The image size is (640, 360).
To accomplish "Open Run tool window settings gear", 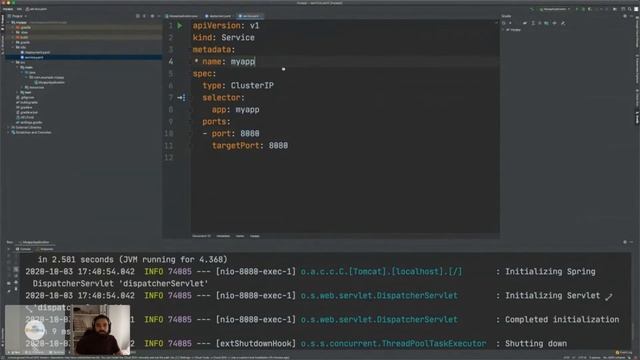I will (625, 242).
